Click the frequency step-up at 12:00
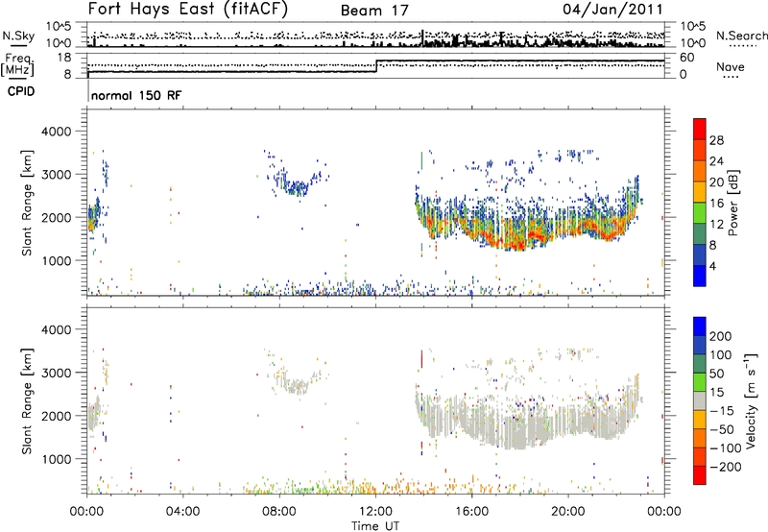This screenshot has width=768, height=532. (376, 66)
